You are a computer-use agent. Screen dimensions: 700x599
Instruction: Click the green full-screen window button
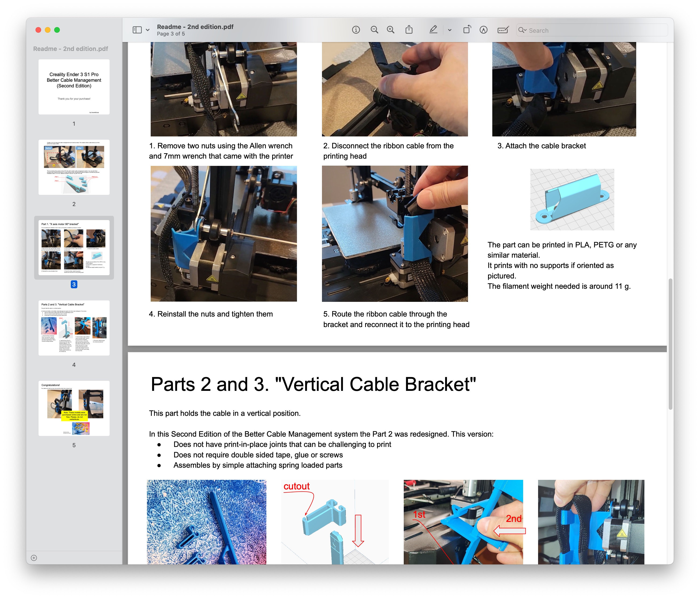pos(57,30)
